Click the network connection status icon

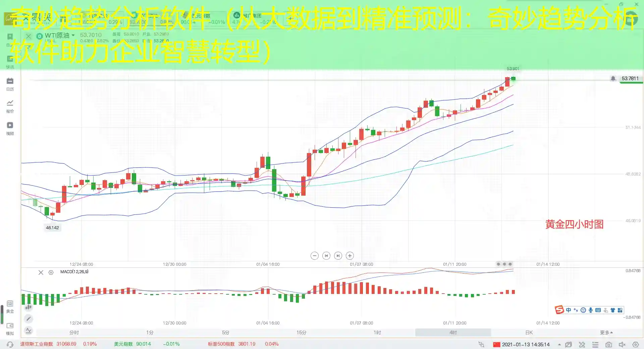click(x=481, y=344)
